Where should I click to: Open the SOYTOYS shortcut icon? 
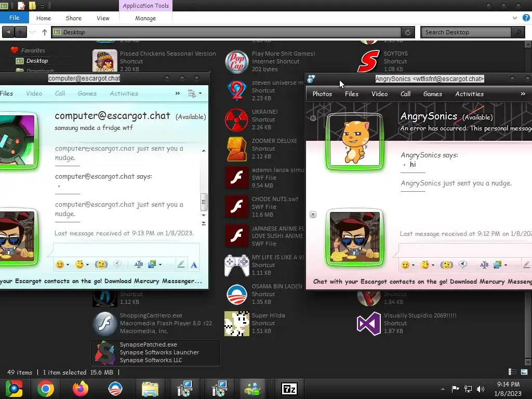(x=368, y=61)
